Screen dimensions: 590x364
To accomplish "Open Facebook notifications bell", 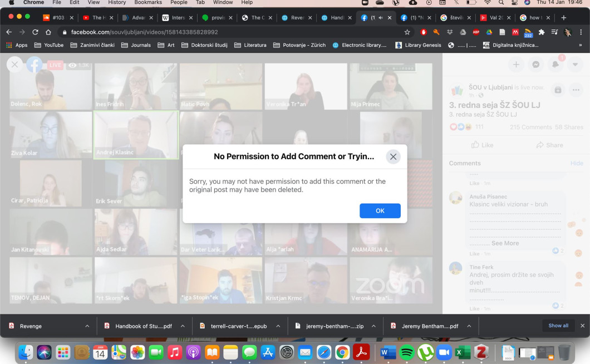I will [555, 65].
